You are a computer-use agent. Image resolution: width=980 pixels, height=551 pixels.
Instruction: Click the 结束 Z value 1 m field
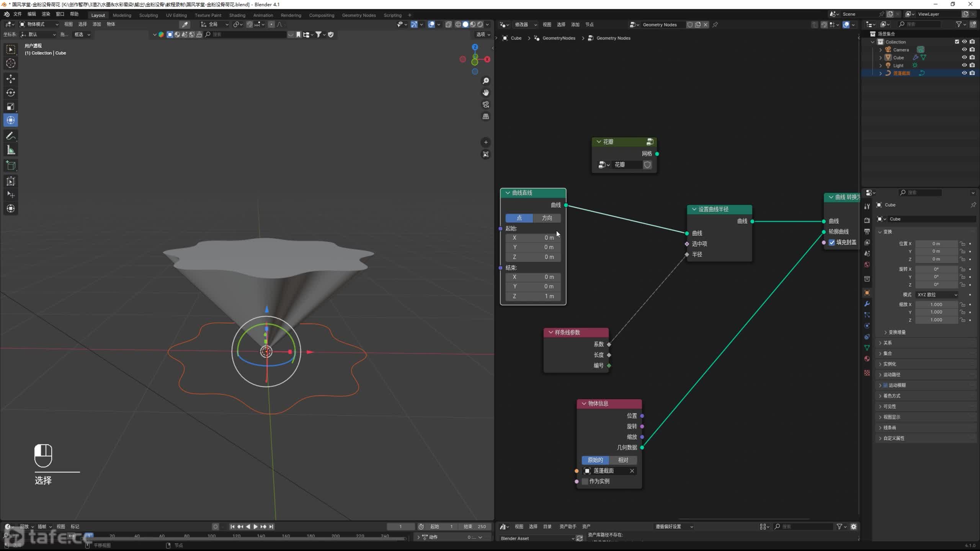pos(533,296)
